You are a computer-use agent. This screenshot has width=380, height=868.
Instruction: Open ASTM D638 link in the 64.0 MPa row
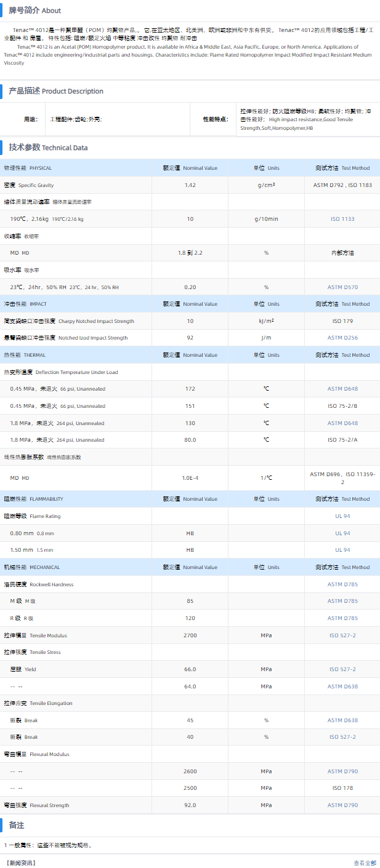click(x=342, y=687)
